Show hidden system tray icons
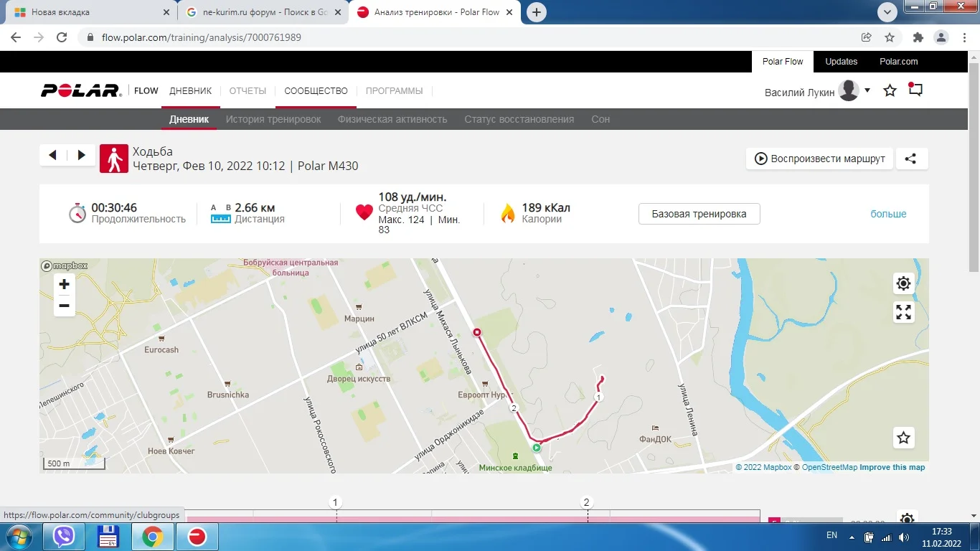Image resolution: width=980 pixels, height=551 pixels. (x=852, y=537)
